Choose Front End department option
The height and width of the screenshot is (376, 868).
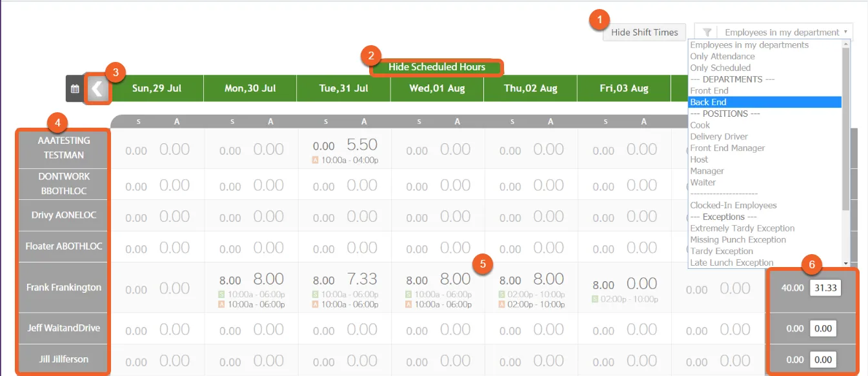pyautogui.click(x=709, y=91)
